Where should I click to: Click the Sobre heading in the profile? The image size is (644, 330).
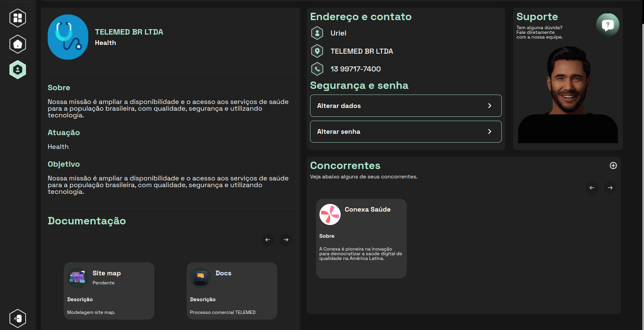pyautogui.click(x=59, y=88)
